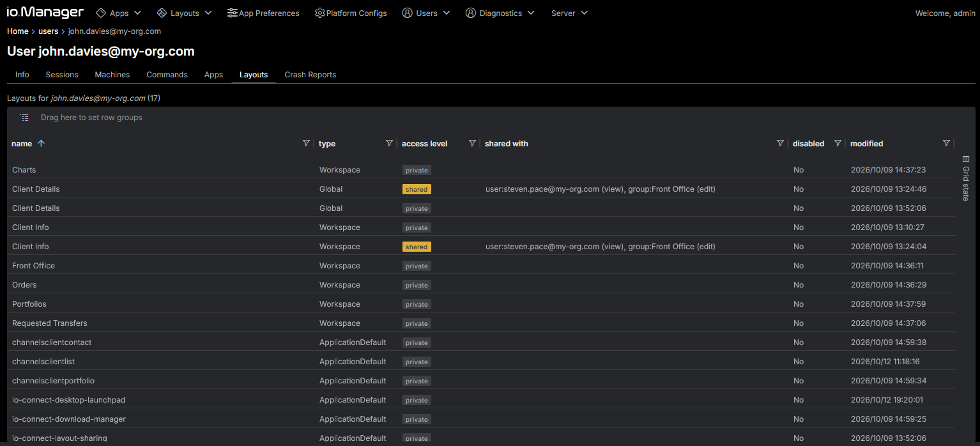Select the Front Office layout name
980x446 pixels.
coord(33,266)
